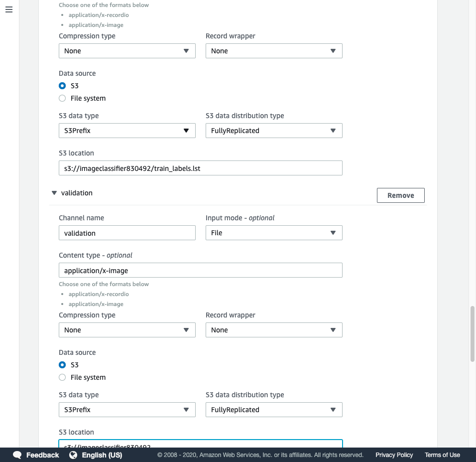476x462 pixels.
Task: Click the S3 data type dropdown arrow
Action: [x=187, y=130]
